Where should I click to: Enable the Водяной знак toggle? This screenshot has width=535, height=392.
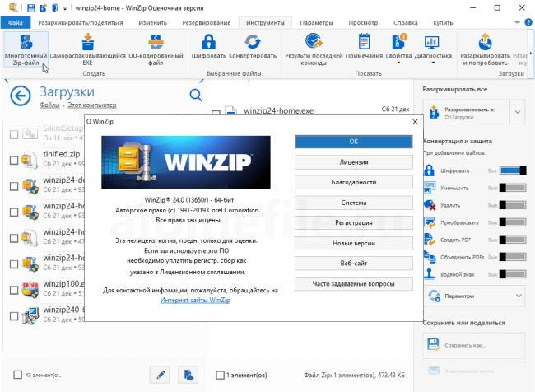pyautogui.click(x=513, y=274)
